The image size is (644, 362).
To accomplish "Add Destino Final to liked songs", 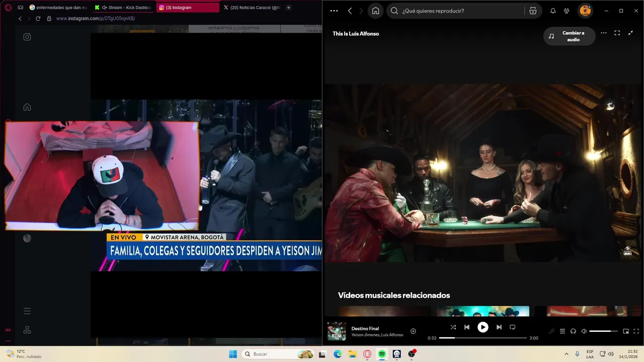I will pos(413,331).
